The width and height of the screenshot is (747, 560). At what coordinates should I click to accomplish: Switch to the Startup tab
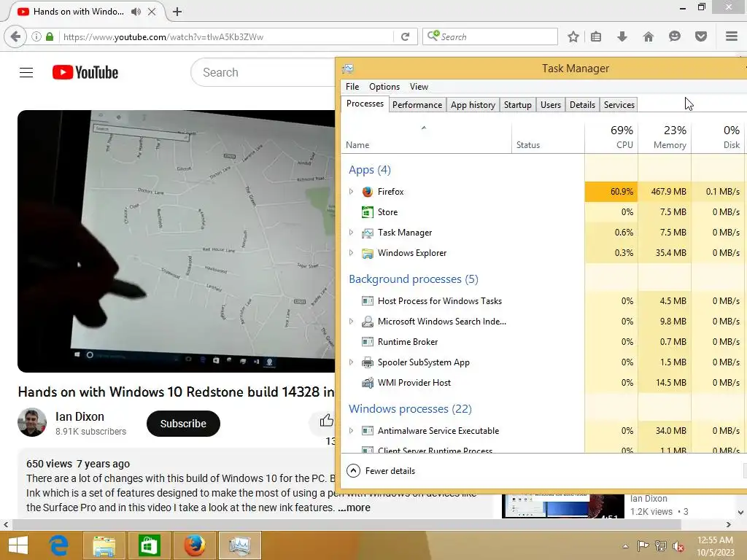518,105
